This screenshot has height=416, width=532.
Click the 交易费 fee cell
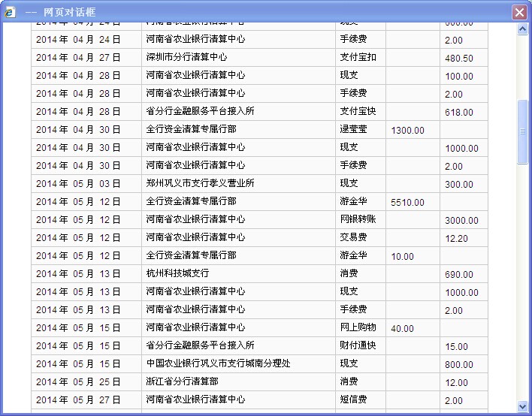click(353, 237)
